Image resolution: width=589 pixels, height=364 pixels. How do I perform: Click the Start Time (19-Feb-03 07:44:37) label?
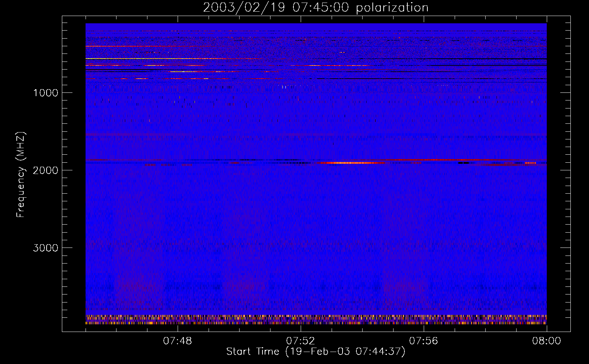coord(316,352)
